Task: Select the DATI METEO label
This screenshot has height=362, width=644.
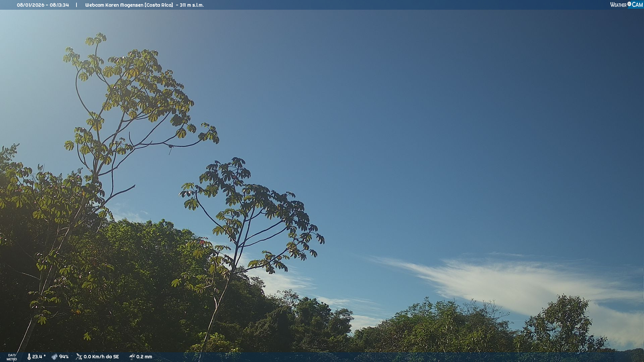Action: tap(12, 357)
